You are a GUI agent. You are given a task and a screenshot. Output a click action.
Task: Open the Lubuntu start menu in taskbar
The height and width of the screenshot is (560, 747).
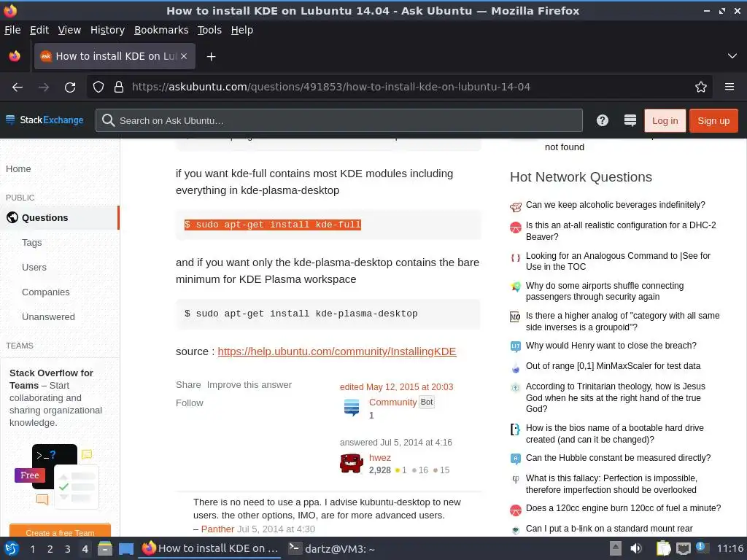[x=11, y=548]
